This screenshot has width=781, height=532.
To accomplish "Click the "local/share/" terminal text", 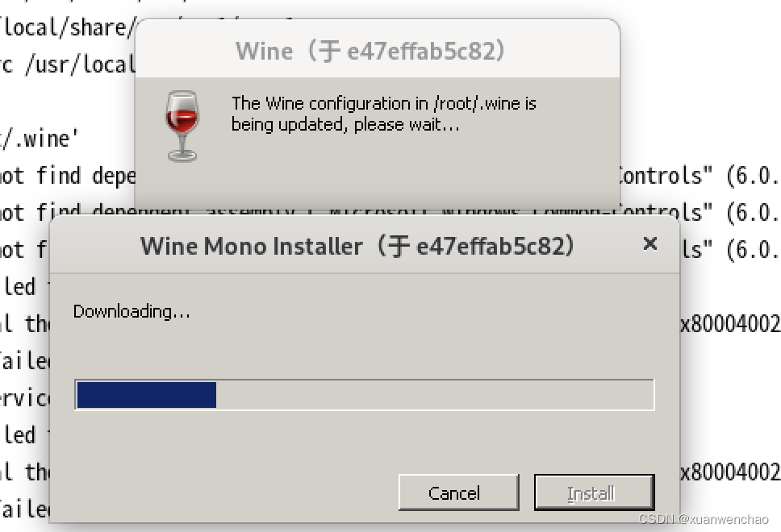I will click(x=68, y=27).
